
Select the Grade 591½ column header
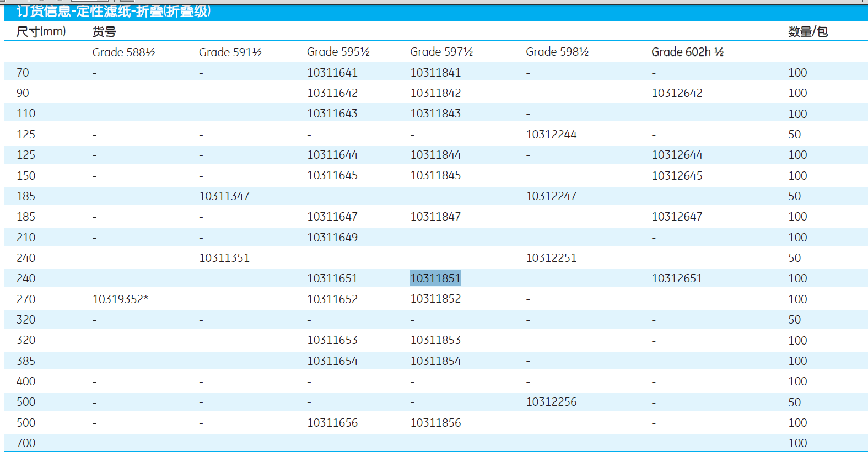pos(230,52)
